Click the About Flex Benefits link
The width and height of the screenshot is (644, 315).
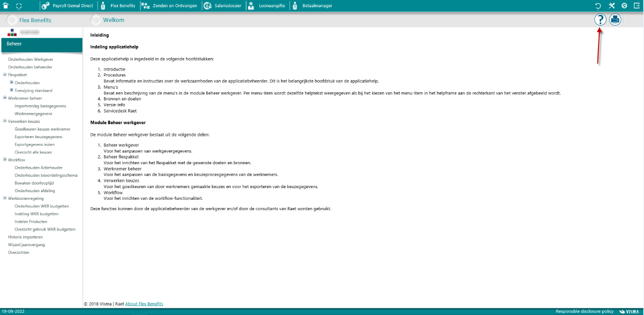click(x=144, y=304)
